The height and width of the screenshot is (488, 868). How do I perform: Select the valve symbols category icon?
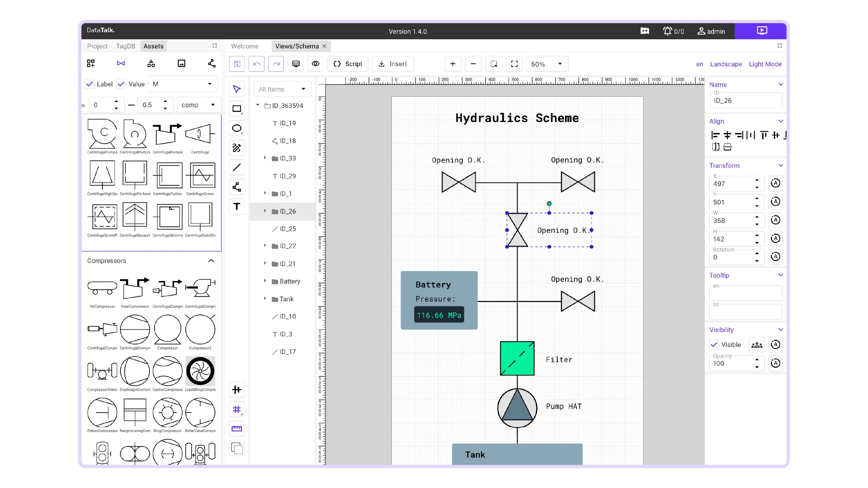(x=121, y=63)
